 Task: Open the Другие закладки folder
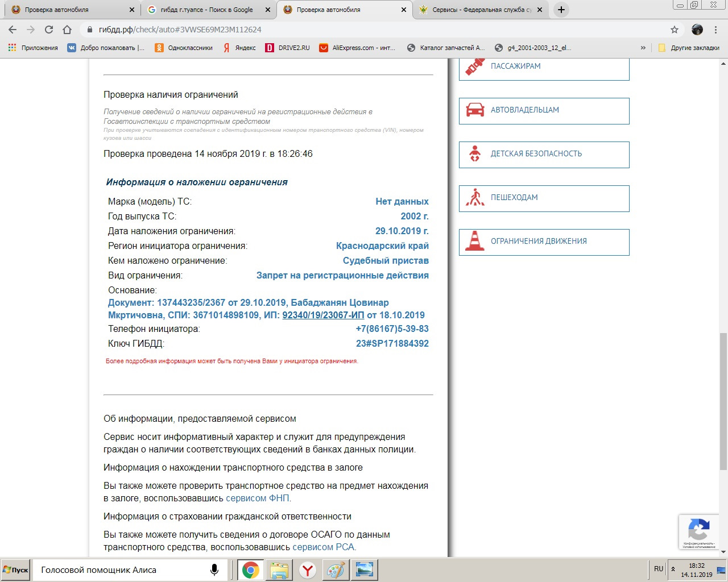tap(689, 48)
